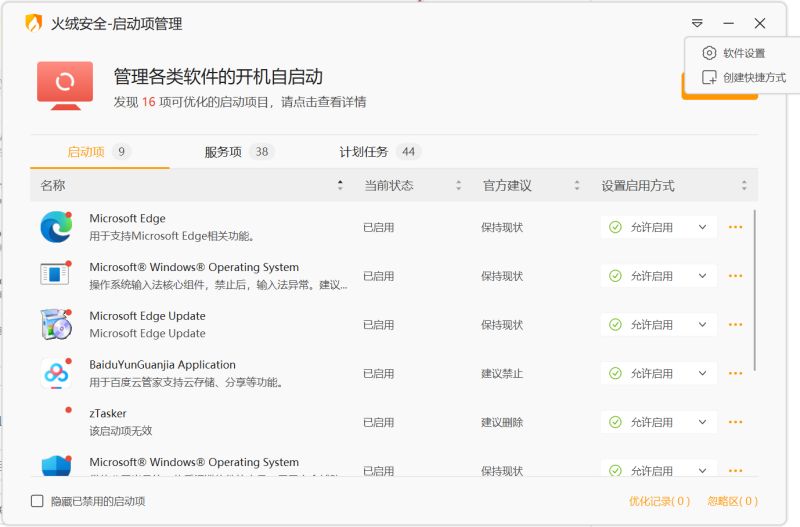The width and height of the screenshot is (800, 527).
Task: Click the Microsoft Edge Update installer icon
Action: 56,324
